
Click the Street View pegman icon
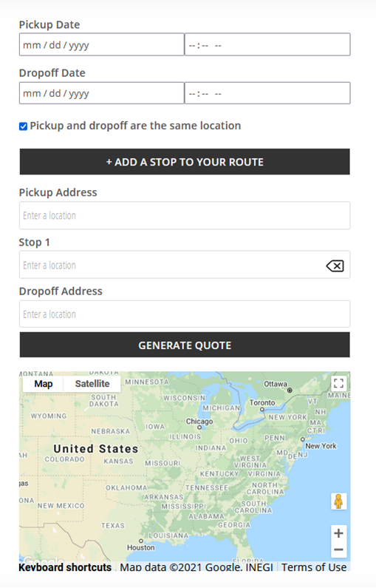338,501
